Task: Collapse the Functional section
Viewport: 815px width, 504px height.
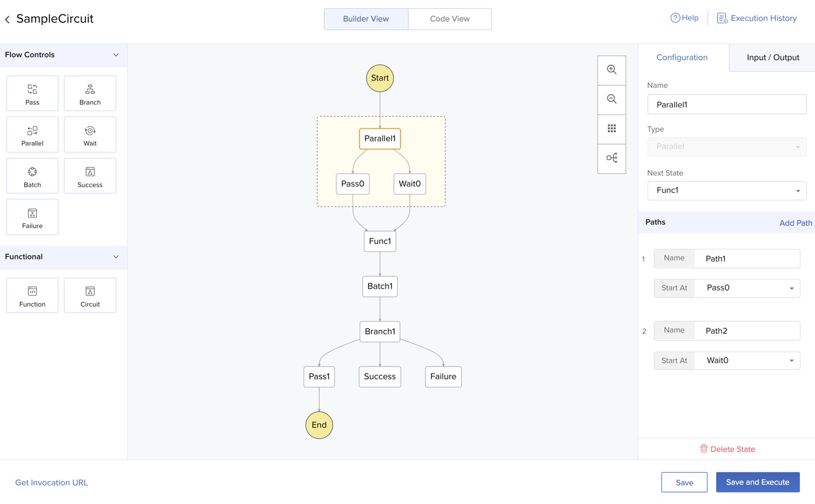Action: coord(116,257)
